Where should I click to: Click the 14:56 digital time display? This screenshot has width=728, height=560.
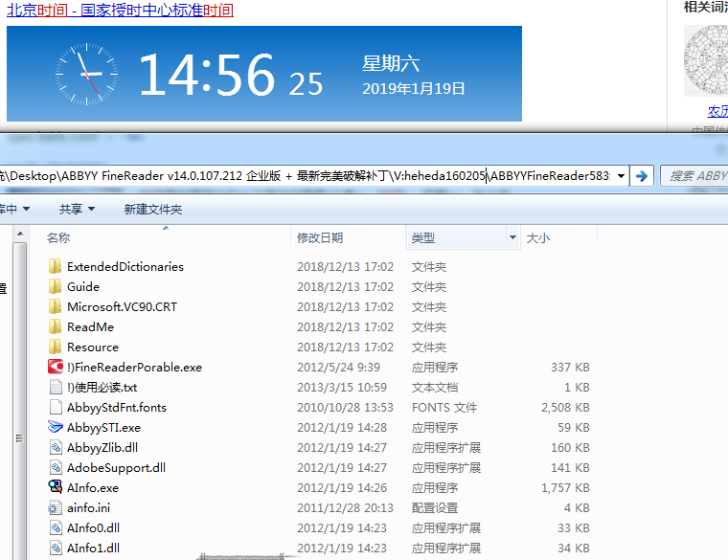pyautogui.click(x=207, y=75)
